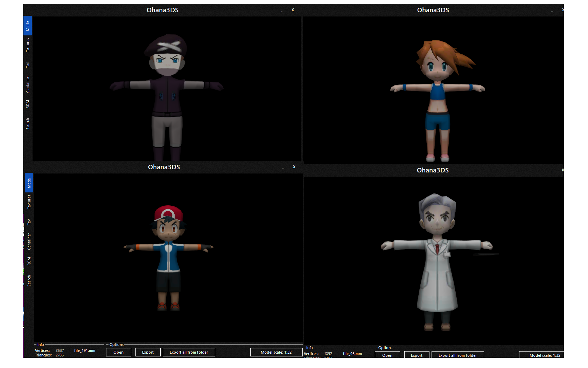The height and width of the screenshot is (368, 588).
Task: Click Model scale 1:32 in file_95.mm window
Action: coord(541,355)
